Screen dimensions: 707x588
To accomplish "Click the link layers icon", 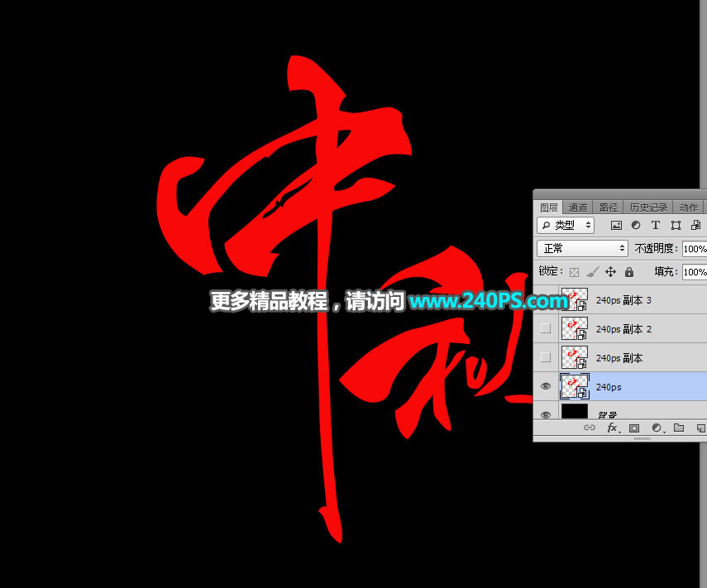I will pyautogui.click(x=589, y=428).
